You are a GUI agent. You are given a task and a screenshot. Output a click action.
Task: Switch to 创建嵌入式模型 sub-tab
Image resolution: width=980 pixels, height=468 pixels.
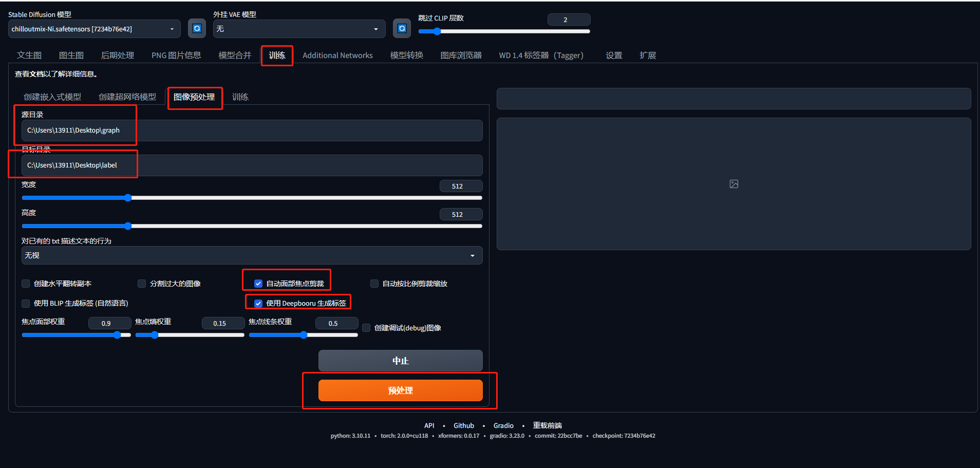(x=52, y=97)
